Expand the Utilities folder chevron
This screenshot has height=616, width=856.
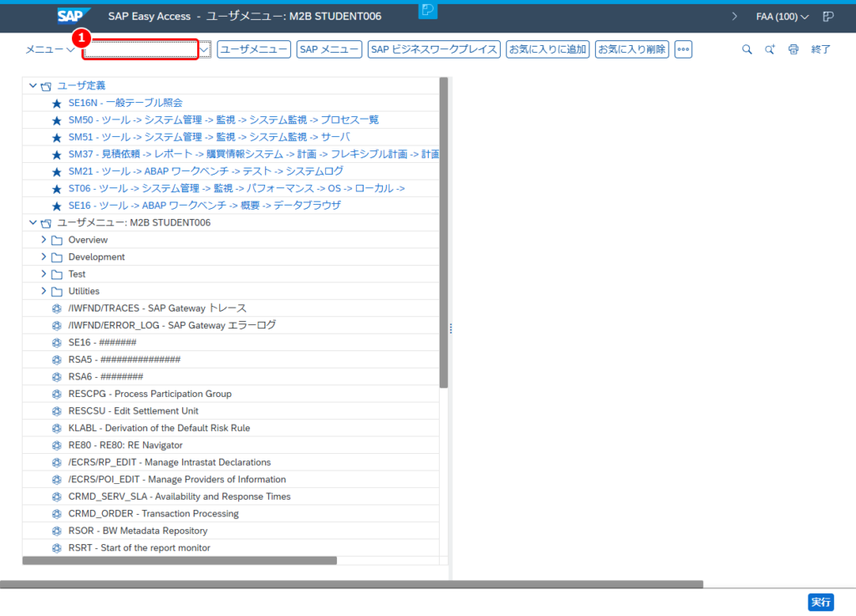43,291
